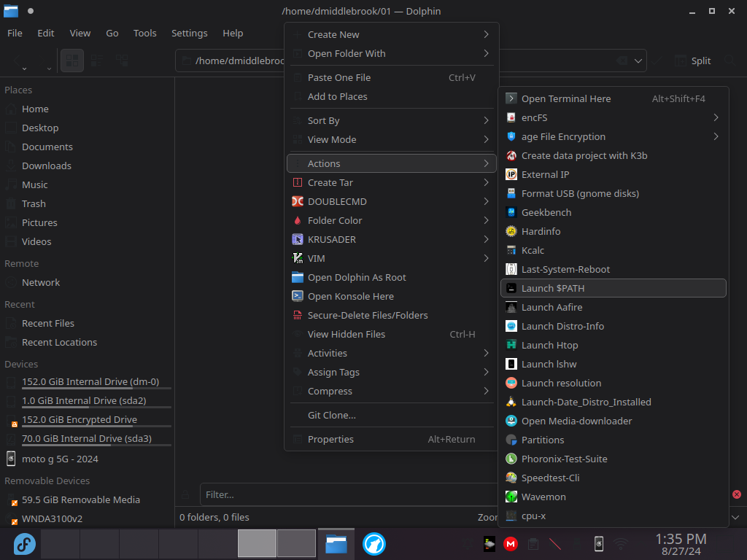Start Speedtest-Cli action
The width and height of the screenshot is (747, 560).
(x=613, y=478)
